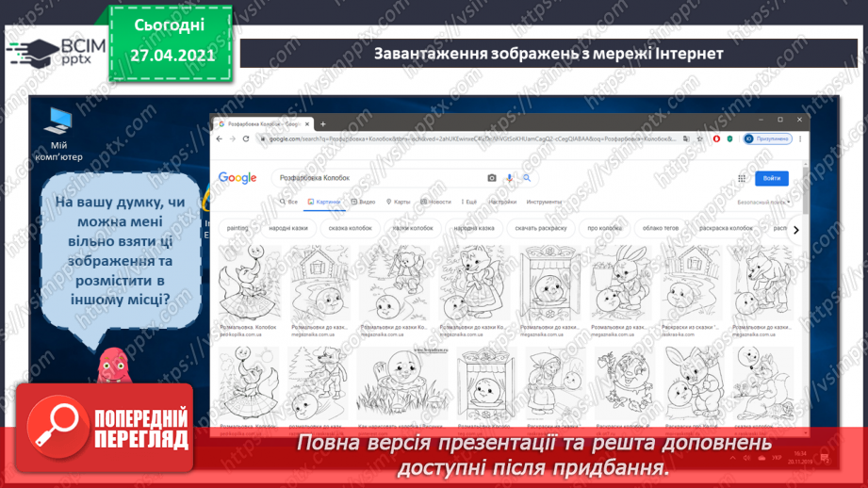Click the Google logo
This screenshot has width=868, height=488.
[237, 178]
